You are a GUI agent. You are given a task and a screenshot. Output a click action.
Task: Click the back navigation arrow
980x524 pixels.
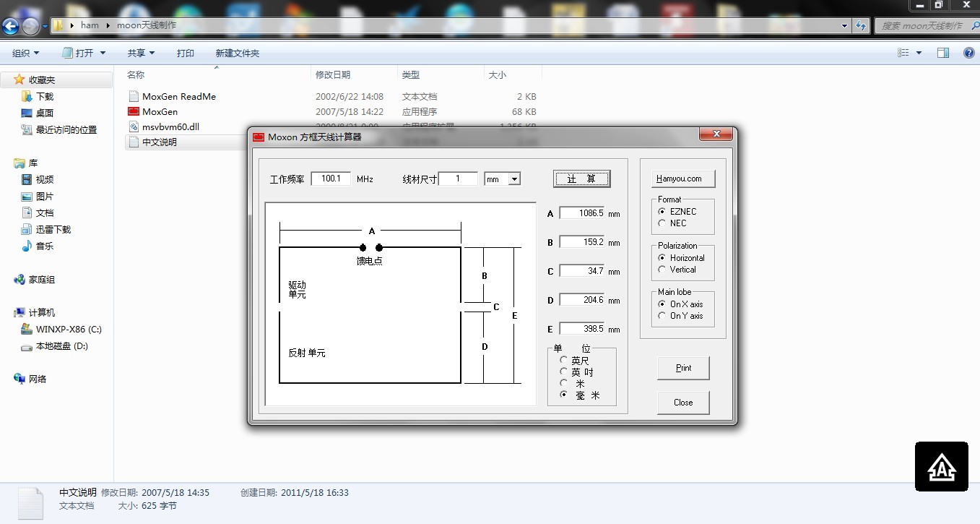point(10,25)
